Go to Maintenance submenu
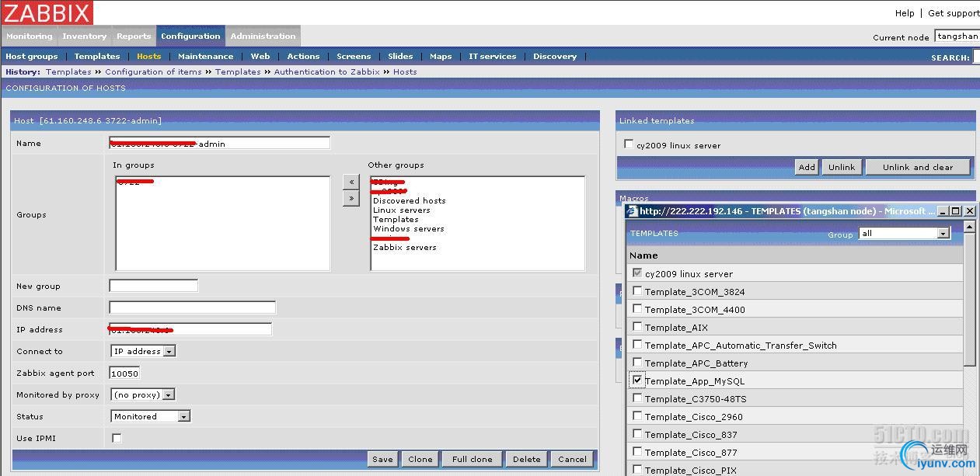The image size is (980, 476). tap(205, 56)
